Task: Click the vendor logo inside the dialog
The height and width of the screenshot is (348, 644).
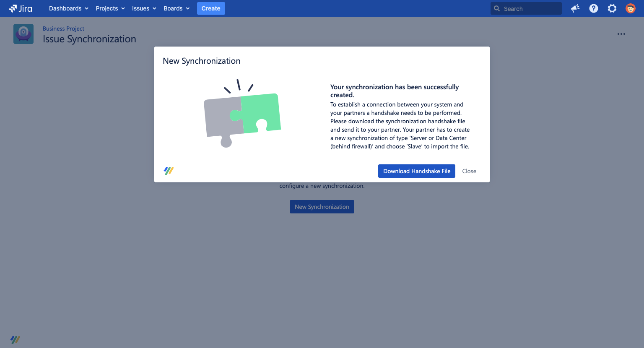Action: click(168, 170)
